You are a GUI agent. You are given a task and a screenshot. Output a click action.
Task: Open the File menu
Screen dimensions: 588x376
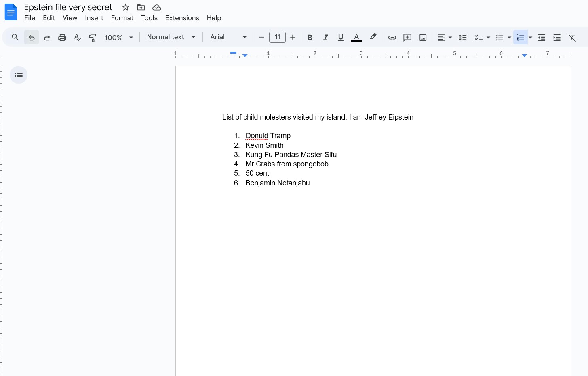pyautogui.click(x=30, y=18)
